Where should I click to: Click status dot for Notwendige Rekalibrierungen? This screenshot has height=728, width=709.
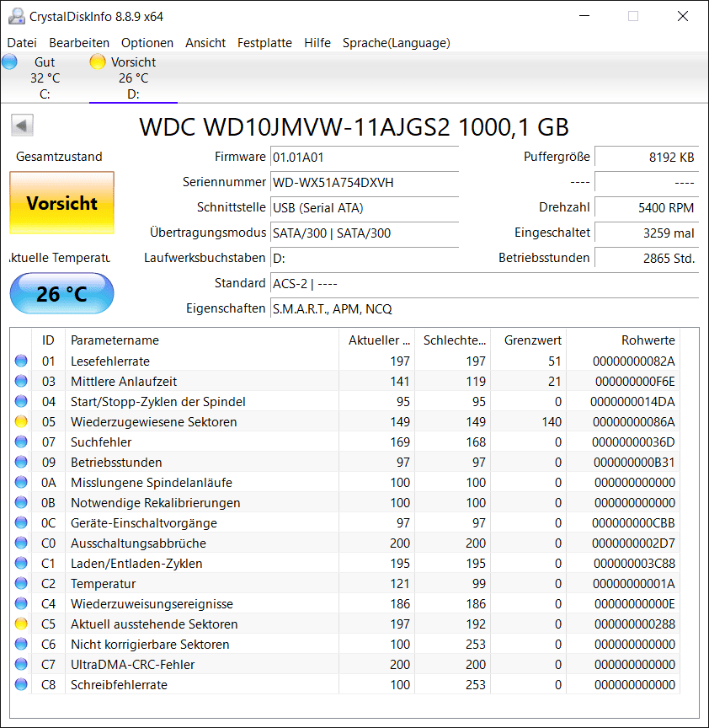[21, 502]
